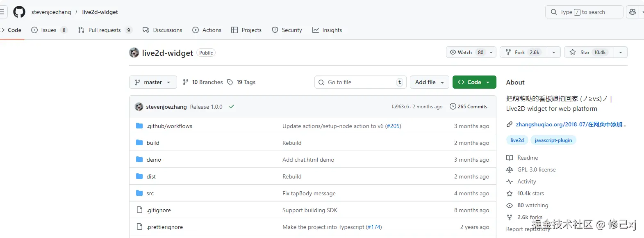Open the Activity pulse icon
644x238 pixels.
click(x=510, y=181)
